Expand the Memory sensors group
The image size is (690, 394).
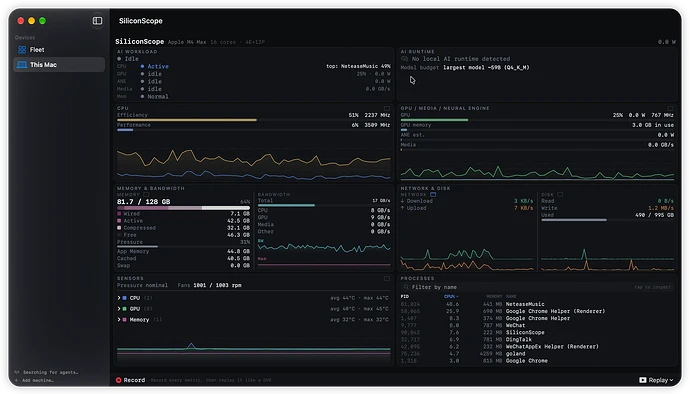pos(119,320)
